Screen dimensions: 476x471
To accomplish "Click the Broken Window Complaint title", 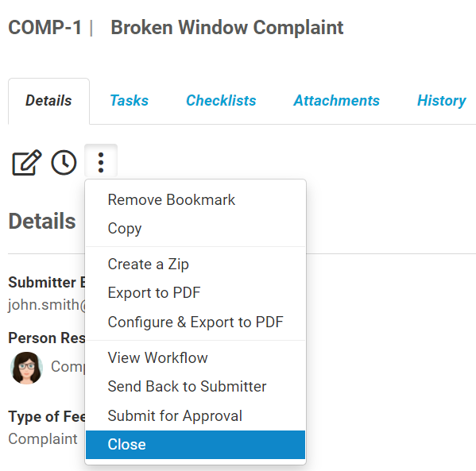I will point(226,28).
